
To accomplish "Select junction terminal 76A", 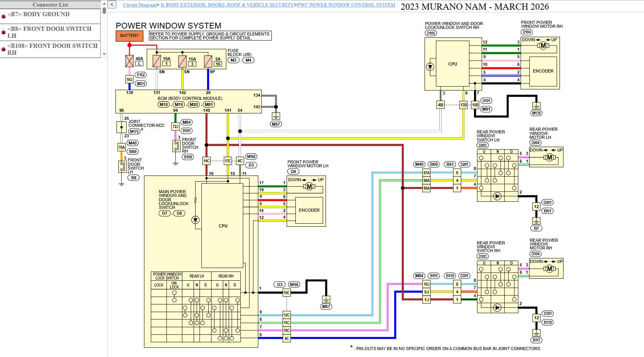I will (121, 147).
